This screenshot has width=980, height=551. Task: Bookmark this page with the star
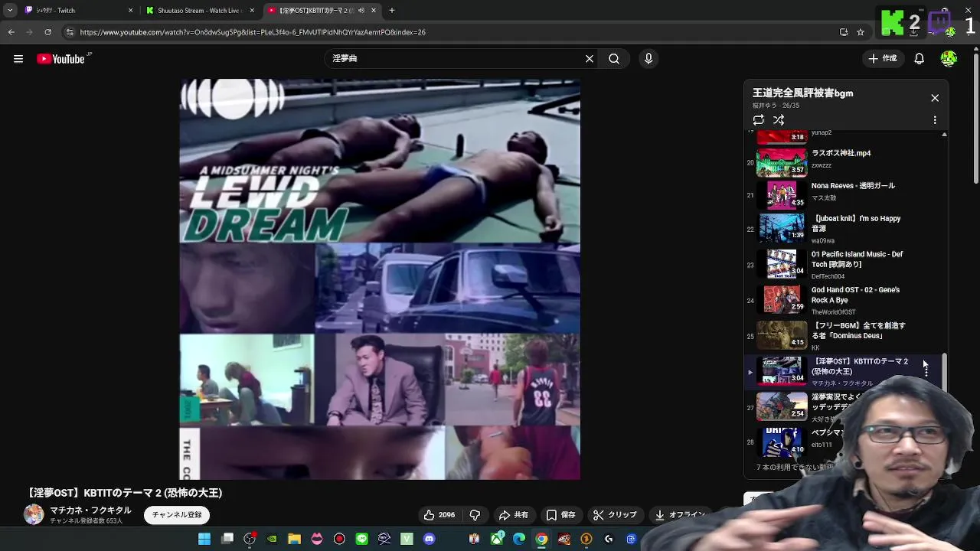(x=861, y=32)
